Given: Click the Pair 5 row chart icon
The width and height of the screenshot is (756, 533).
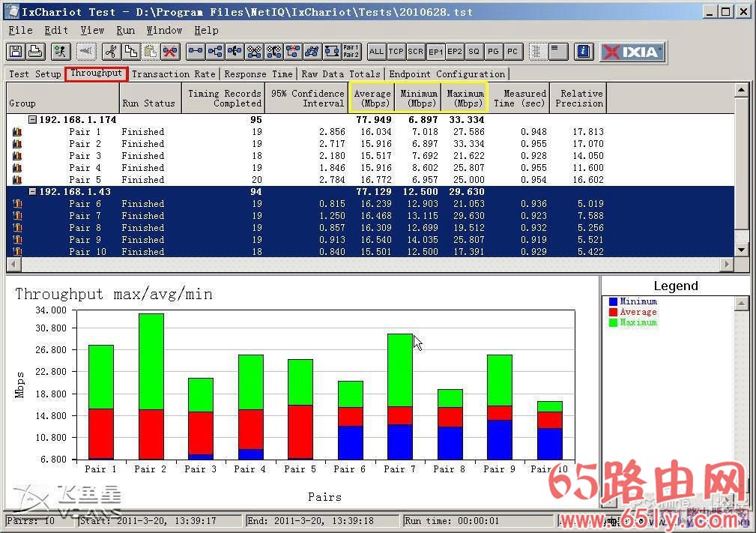Looking at the screenshot, I should (17, 180).
